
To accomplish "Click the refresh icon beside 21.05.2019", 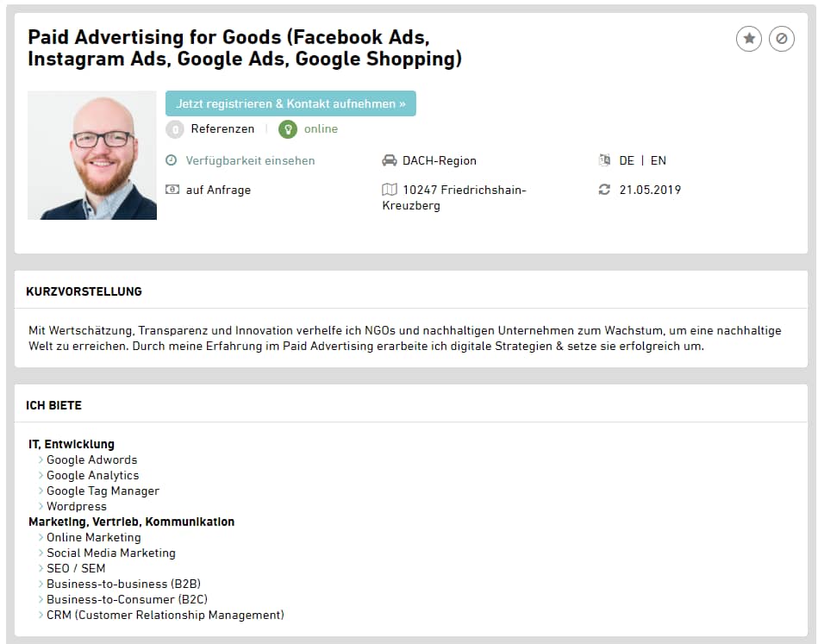I will pyautogui.click(x=604, y=190).
